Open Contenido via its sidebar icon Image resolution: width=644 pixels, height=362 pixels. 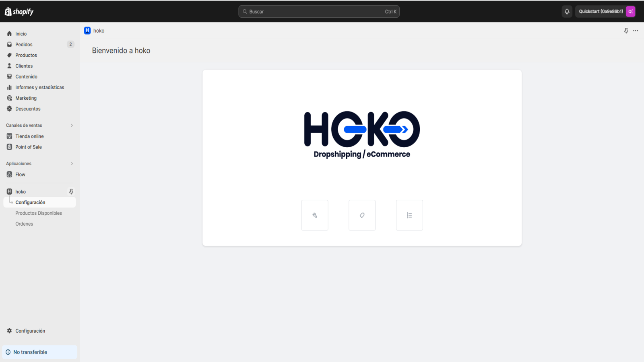(x=9, y=76)
